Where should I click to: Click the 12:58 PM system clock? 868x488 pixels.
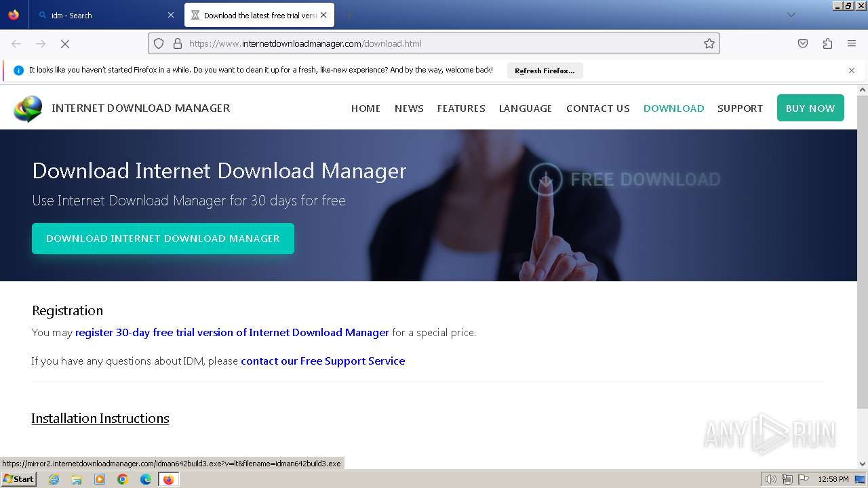833,479
